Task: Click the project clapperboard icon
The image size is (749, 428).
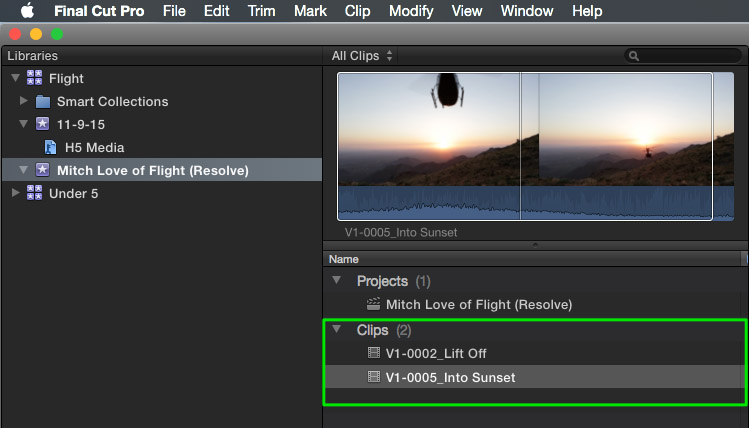Action: [373, 304]
